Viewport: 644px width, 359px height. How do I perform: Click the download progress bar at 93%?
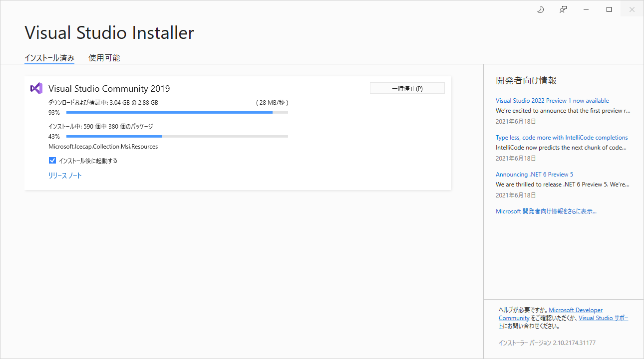point(177,113)
